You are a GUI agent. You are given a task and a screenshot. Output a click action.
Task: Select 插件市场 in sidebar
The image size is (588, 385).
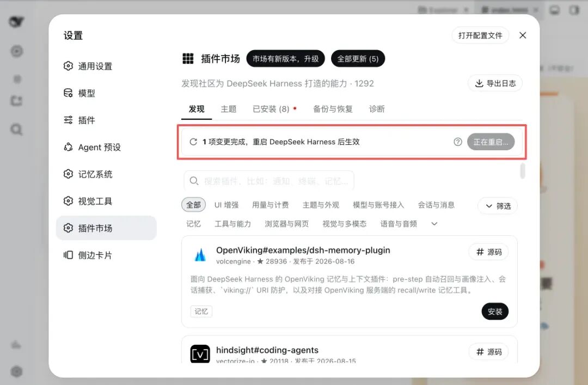(106, 228)
